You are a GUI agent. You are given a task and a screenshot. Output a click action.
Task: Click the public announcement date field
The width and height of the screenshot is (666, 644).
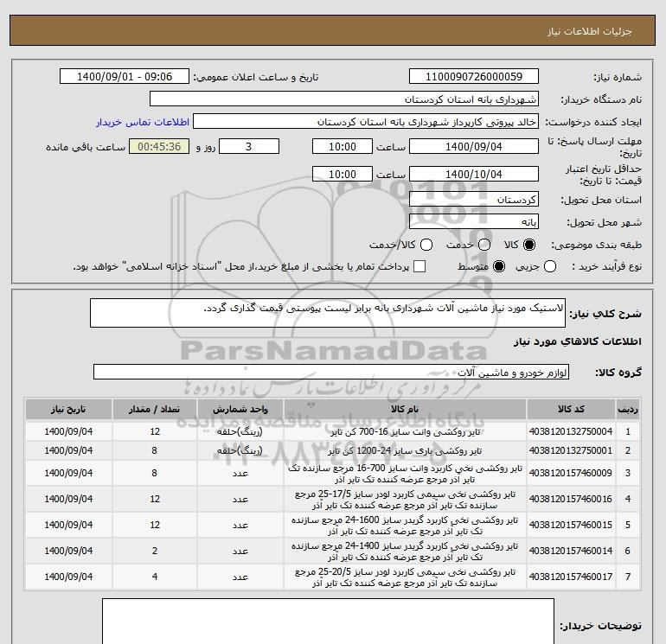click(x=125, y=76)
